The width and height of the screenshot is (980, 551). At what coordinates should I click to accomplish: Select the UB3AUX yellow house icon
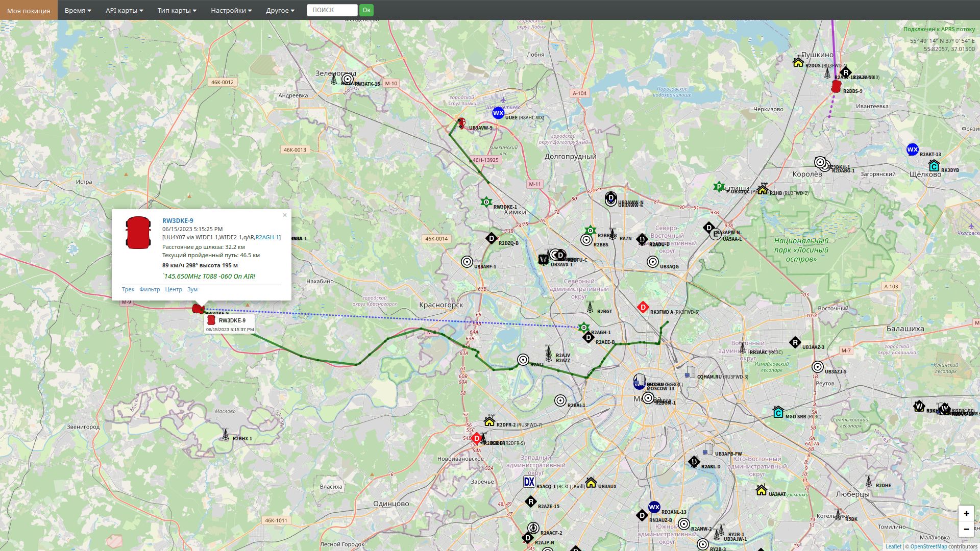click(x=591, y=482)
